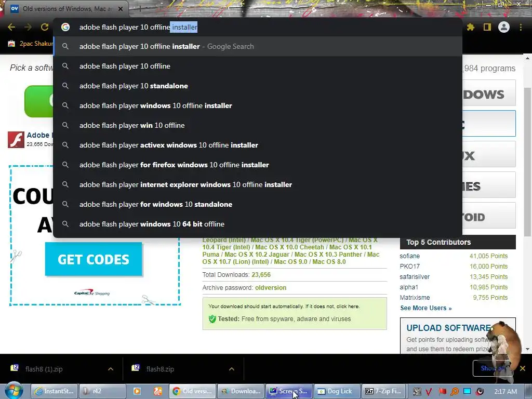
Task: Click the browser Back arrow
Action: 11,27
